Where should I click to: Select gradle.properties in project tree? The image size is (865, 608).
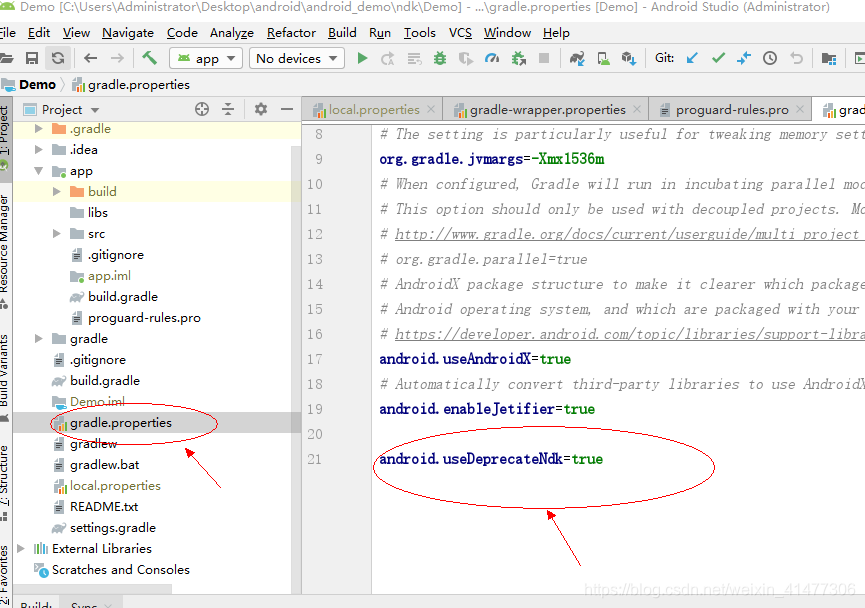click(121, 423)
